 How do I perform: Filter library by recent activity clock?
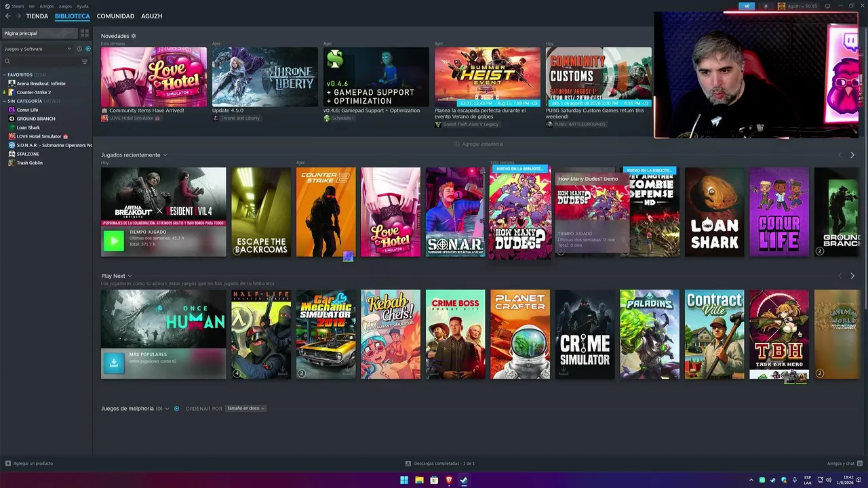tap(79, 49)
